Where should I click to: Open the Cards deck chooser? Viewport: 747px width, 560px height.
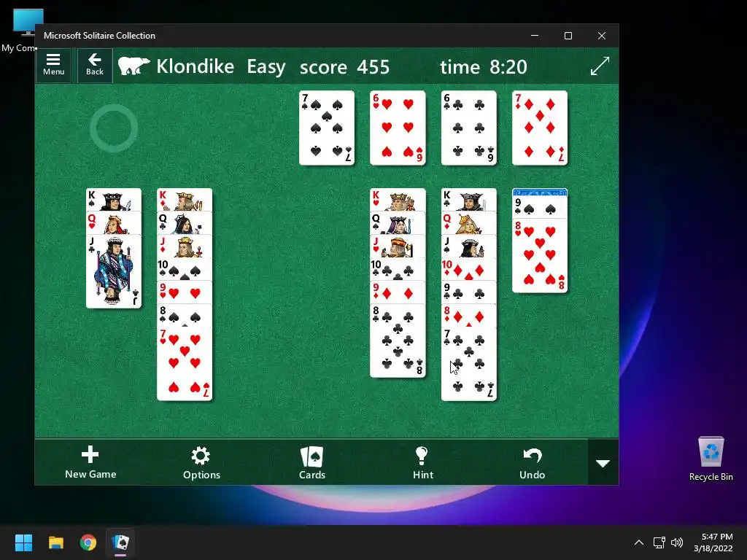(x=312, y=462)
